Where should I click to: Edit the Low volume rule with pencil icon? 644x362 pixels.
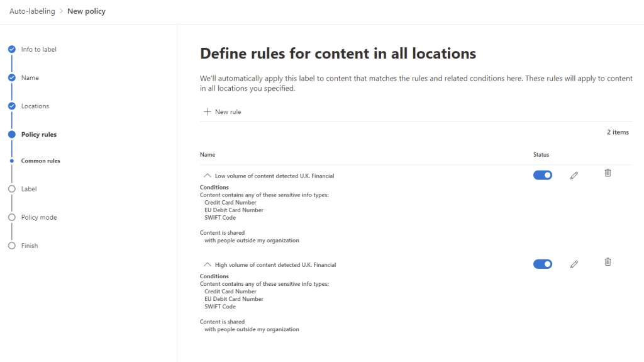[574, 176]
